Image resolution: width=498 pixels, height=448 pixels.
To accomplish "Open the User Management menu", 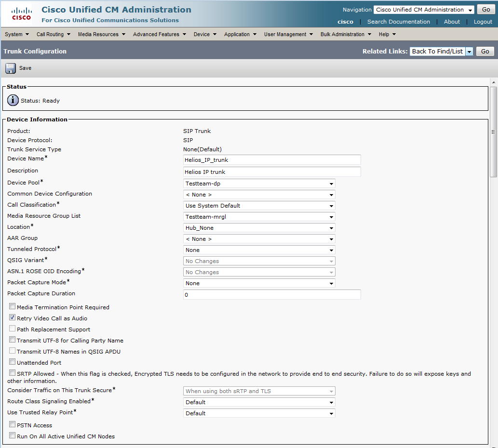I will point(288,34).
